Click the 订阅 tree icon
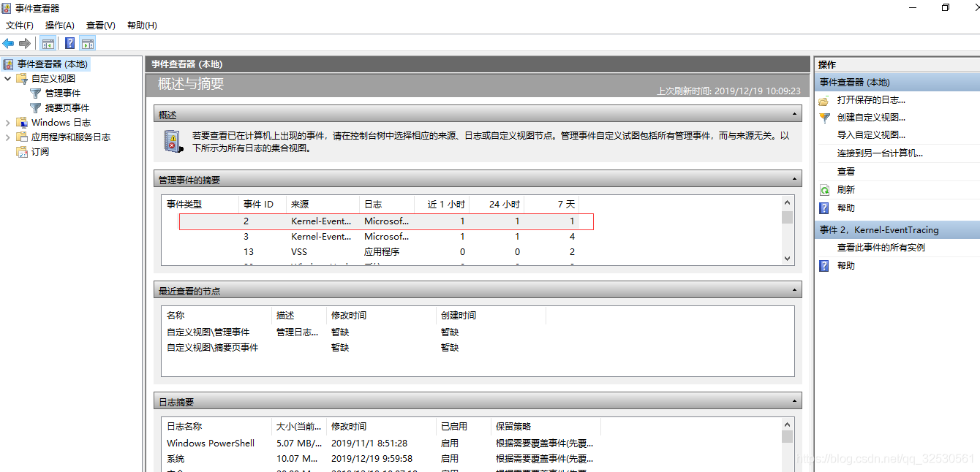Screen dimensions: 980x472 coord(22,151)
